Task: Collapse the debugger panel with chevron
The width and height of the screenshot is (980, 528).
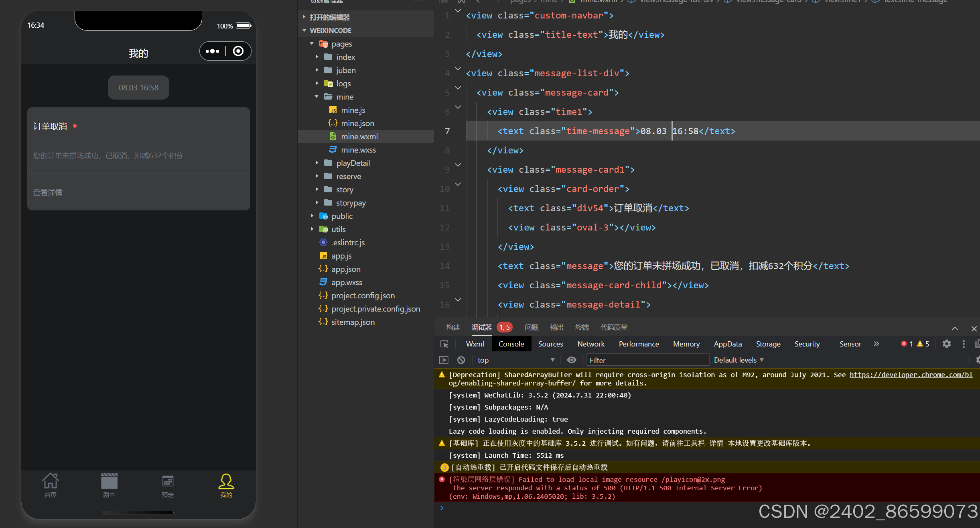Action: click(955, 328)
